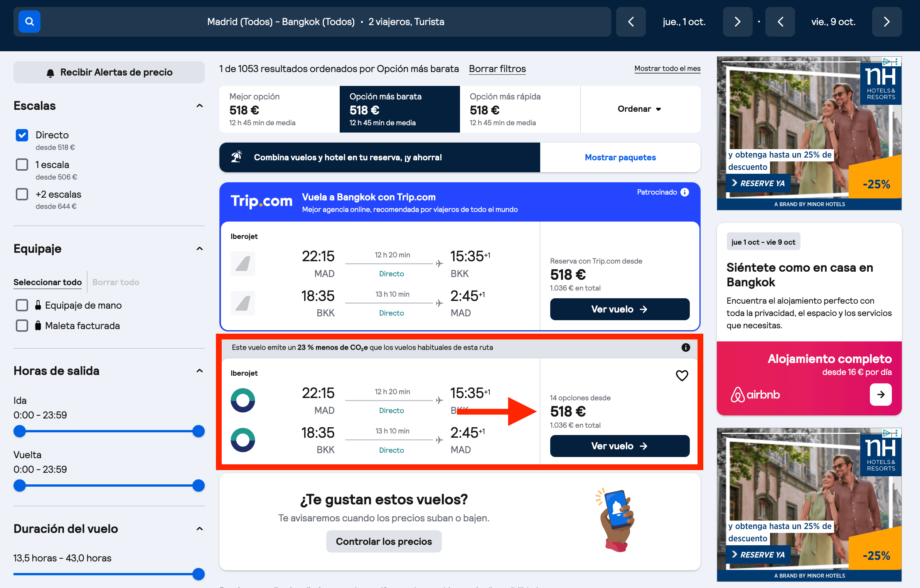The height and width of the screenshot is (588, 920).
Task: Click the placeholder airline logo on sponsored outbound flight
Action: point(243,264)
